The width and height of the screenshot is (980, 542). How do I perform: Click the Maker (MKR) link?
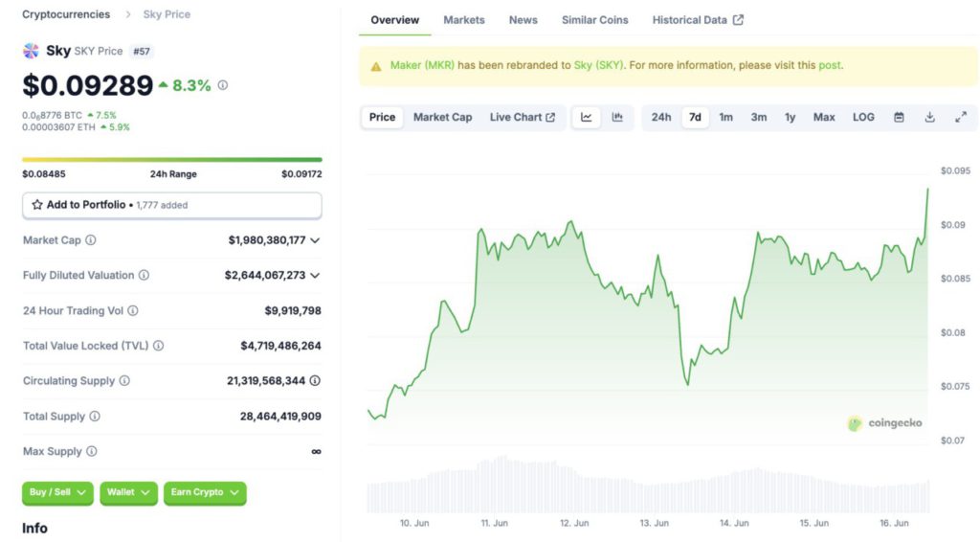422,65
